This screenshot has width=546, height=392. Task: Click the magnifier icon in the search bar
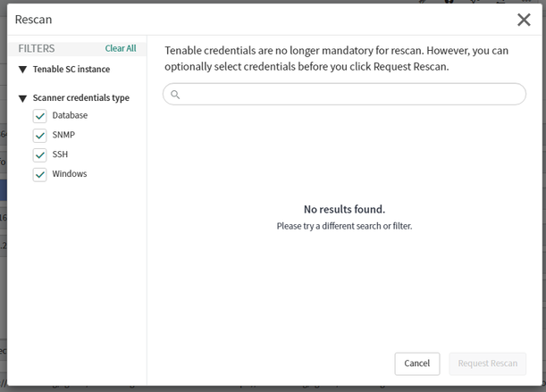pos(175,95)
